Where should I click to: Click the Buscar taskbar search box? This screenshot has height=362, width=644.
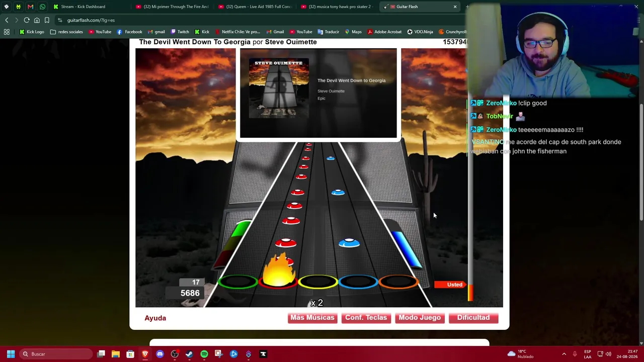click(x=57, y=354)
